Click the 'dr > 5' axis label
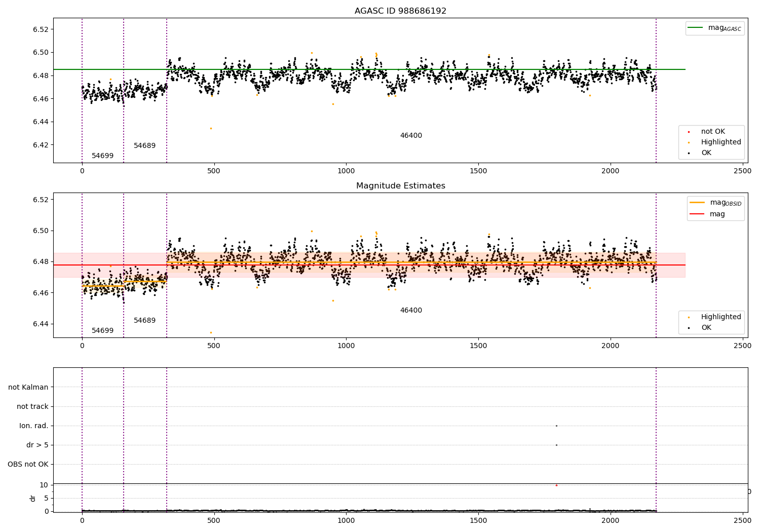The height and width of the screenshot is (532, 760). point(37,445)
